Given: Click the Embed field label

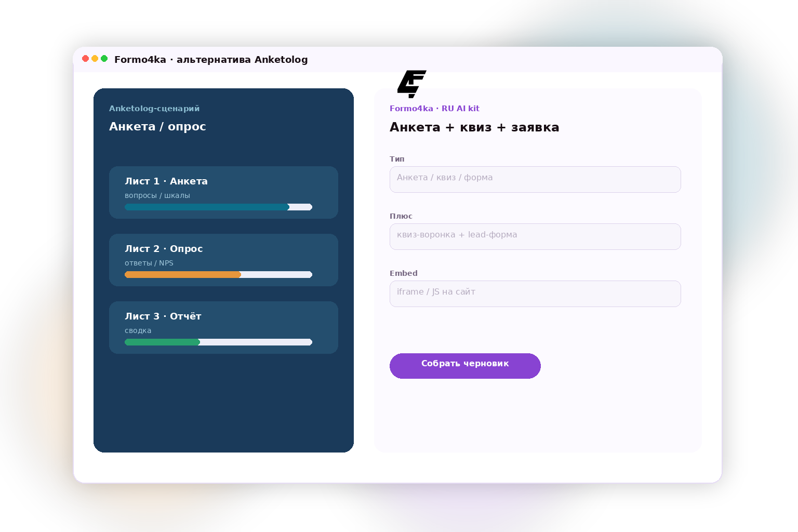Looking at the screenshot, I should point(404,273).
